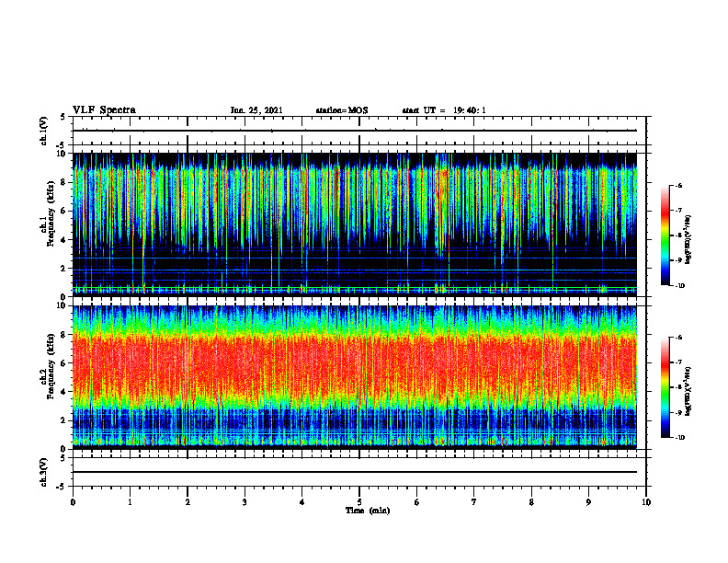Click the "-8" tick on ch.1 color bar
The image size is (728, 563).
coord(678,236)
